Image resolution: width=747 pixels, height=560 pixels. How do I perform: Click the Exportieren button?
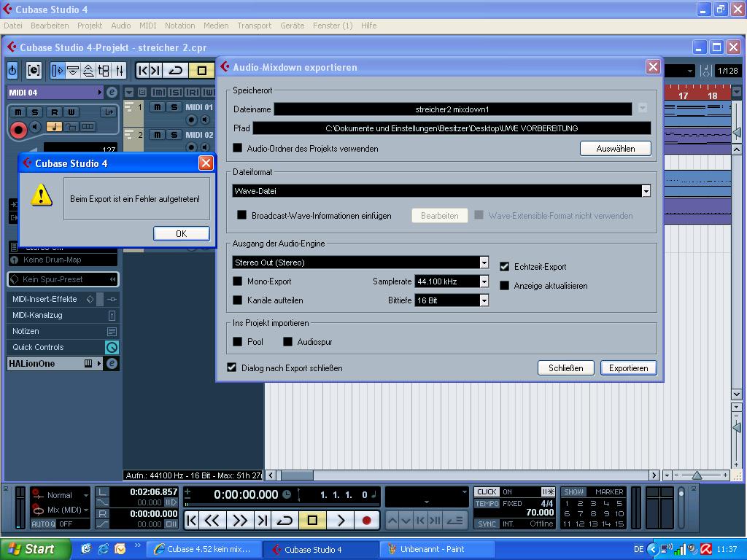(x=628, y=368)
